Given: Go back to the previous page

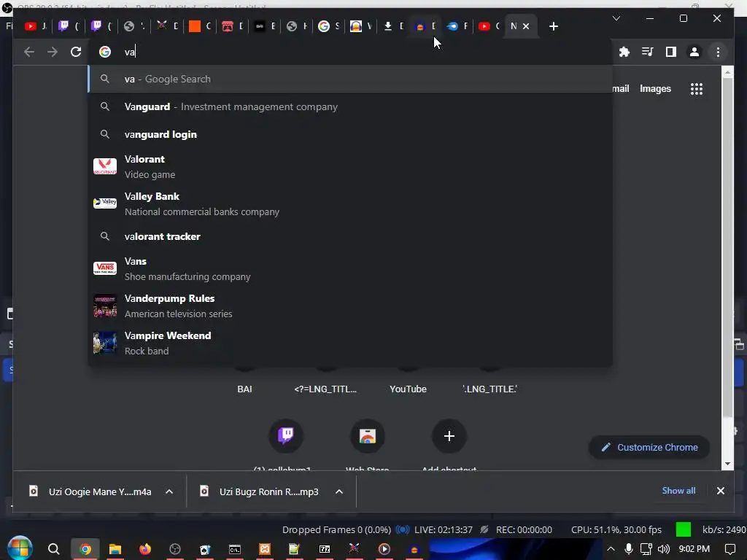Looking at the screenshot, I should pos(29,52).
